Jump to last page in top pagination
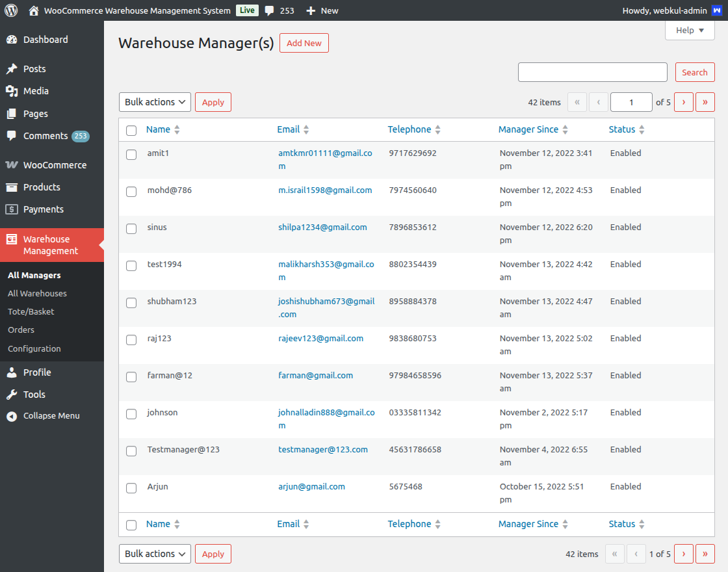This screenshot has width=728, height=572. click(705, 102)
